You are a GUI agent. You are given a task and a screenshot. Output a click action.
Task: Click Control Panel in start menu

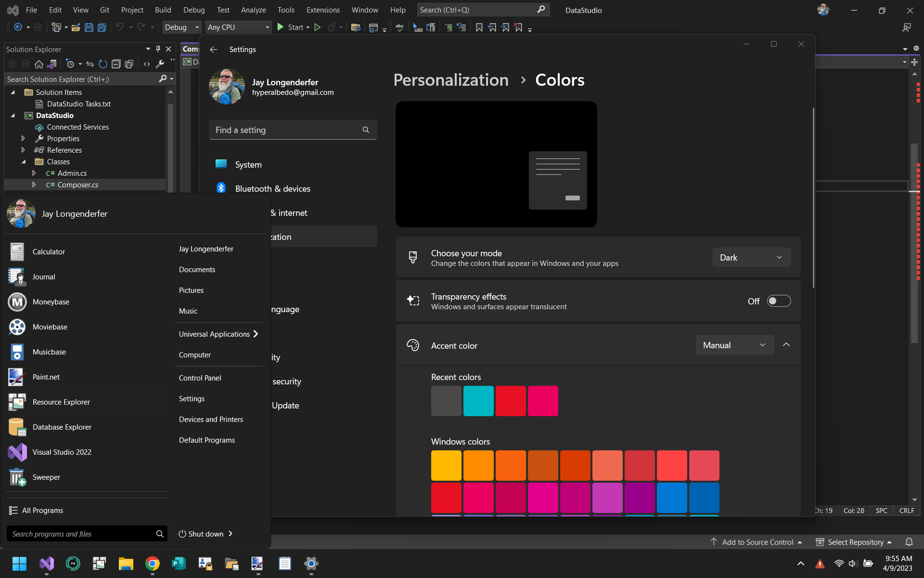(x=200, y=378)
